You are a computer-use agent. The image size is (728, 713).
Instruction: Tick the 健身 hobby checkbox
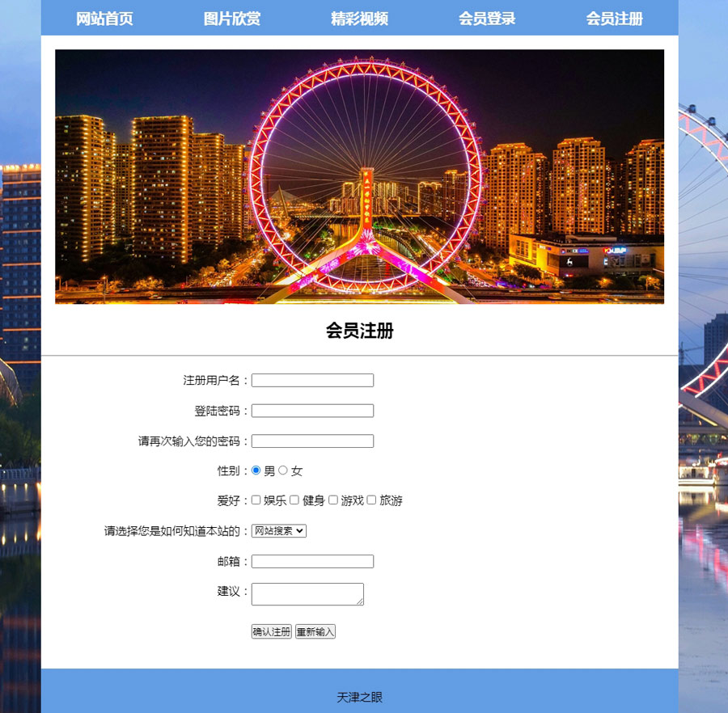pyautogui.click(x=294, y=500)
